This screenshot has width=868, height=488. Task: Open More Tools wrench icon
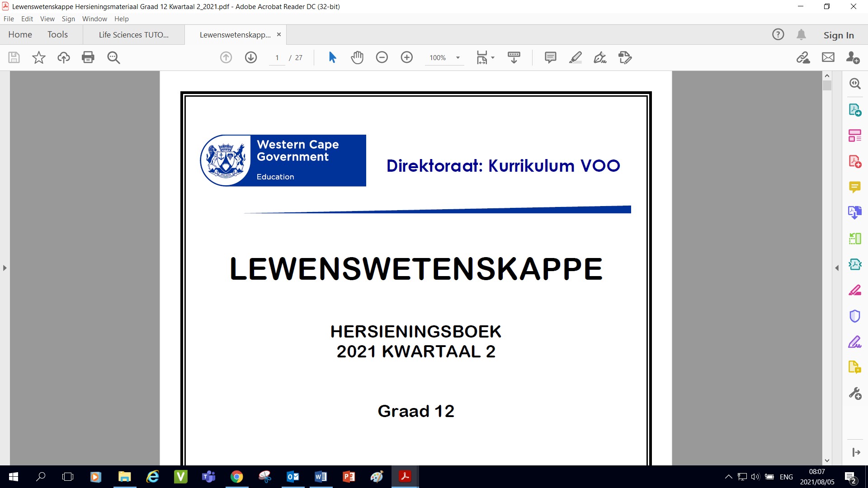855,394
